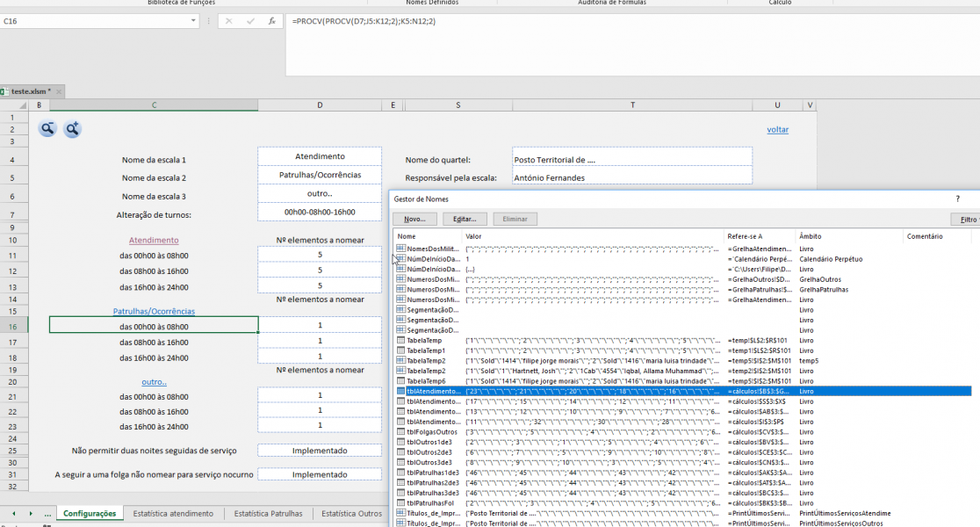Show hidden sheet tabs via the ellipsis

47,514
